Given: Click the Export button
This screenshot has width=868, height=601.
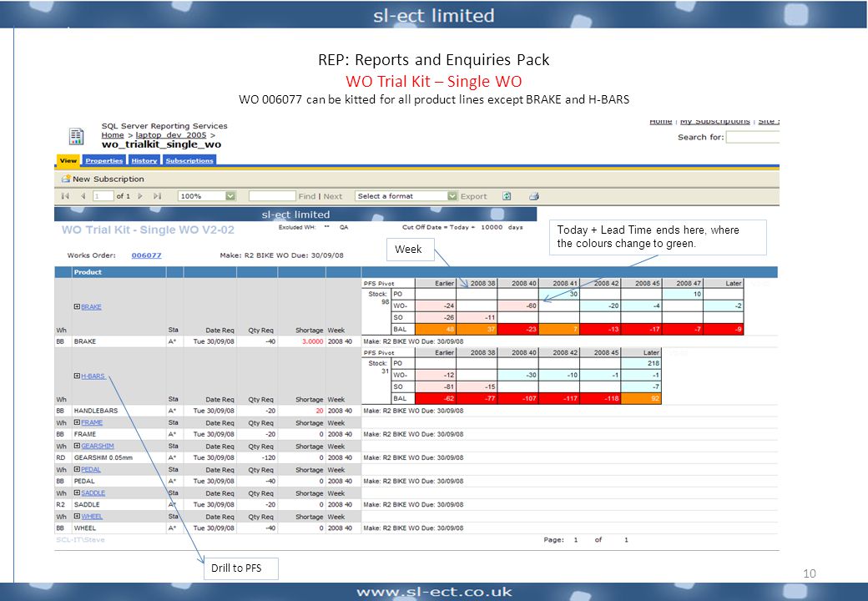Looking at the screenshot, I should pos(474,196).
